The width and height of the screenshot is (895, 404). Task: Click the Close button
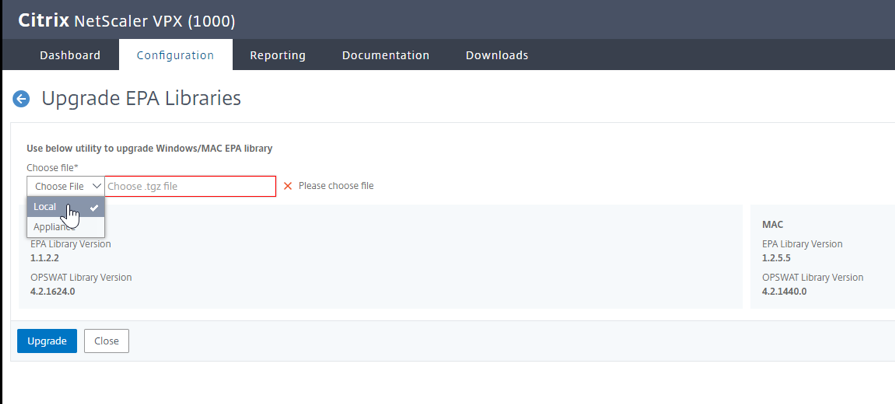tap(106, 341)
